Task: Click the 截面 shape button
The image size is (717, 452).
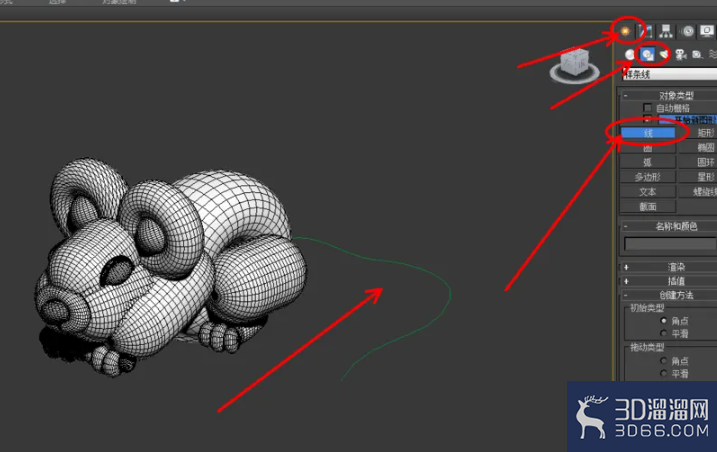Action: point(648,207)
